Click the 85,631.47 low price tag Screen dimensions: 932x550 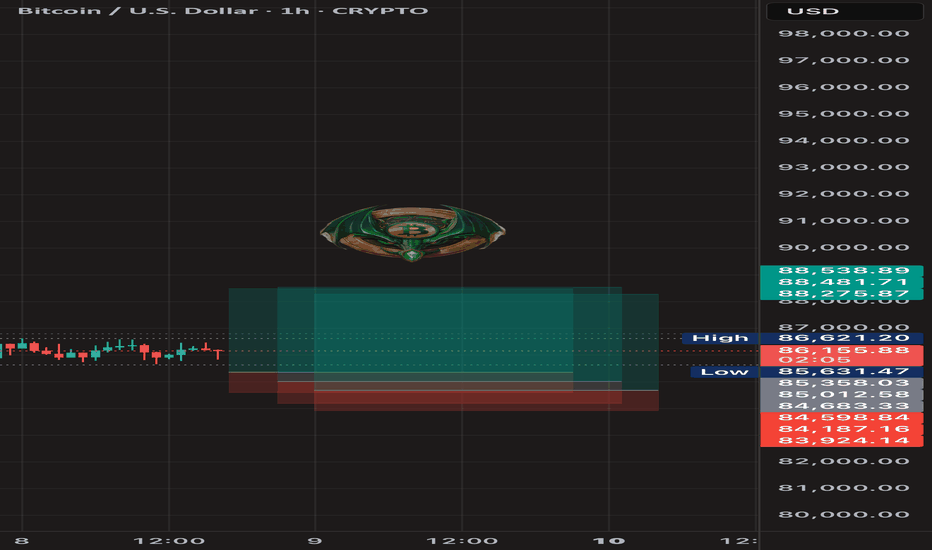pos(843,372)
